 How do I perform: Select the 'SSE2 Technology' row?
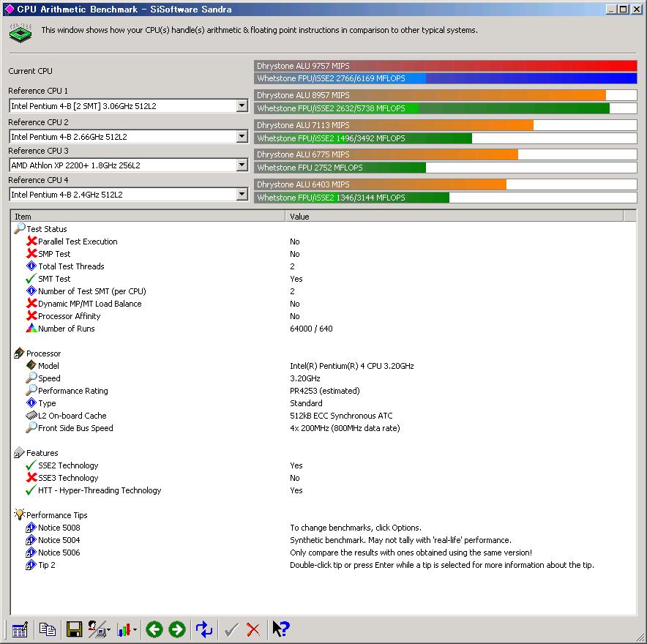point(62,465)
